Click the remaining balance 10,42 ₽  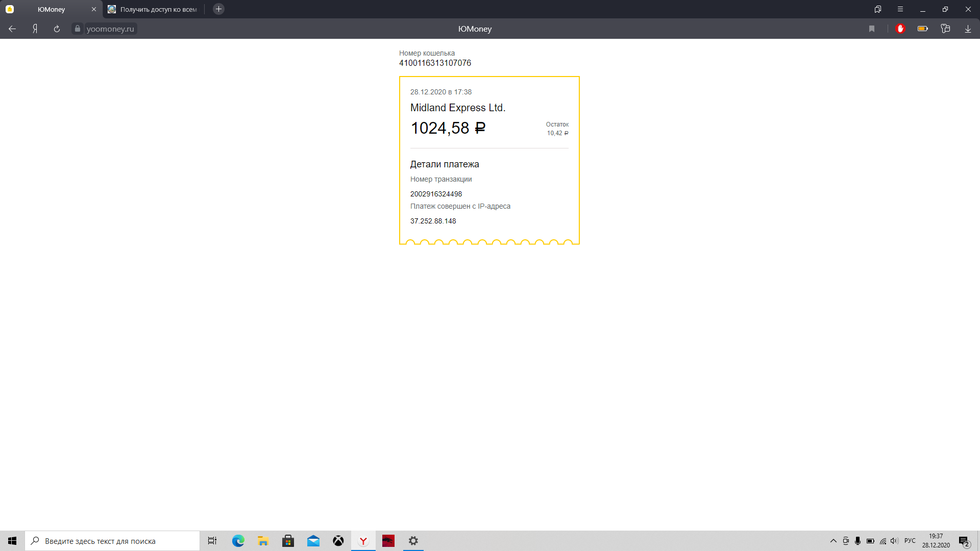click(x=557, y=133)
